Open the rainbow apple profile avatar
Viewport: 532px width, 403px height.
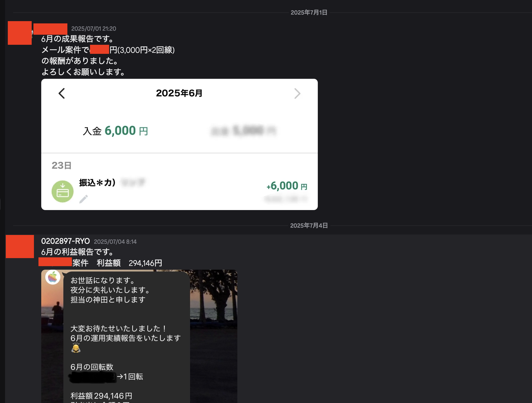53,277
